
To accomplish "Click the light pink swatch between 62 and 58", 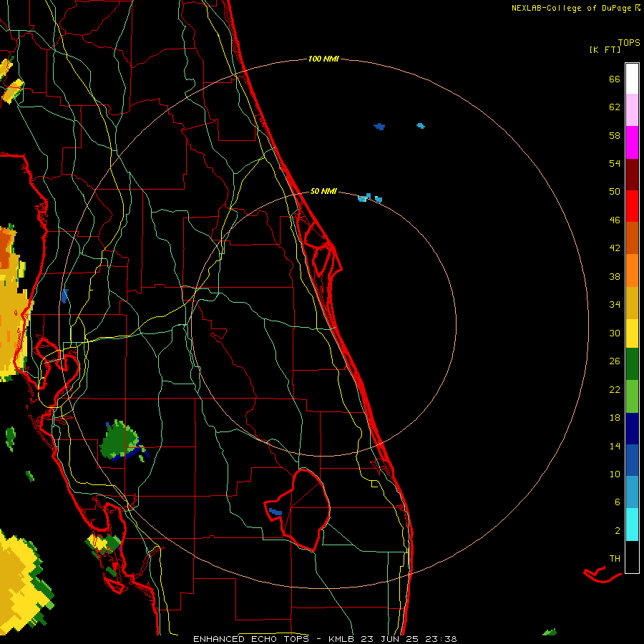I will click(632, 109).
